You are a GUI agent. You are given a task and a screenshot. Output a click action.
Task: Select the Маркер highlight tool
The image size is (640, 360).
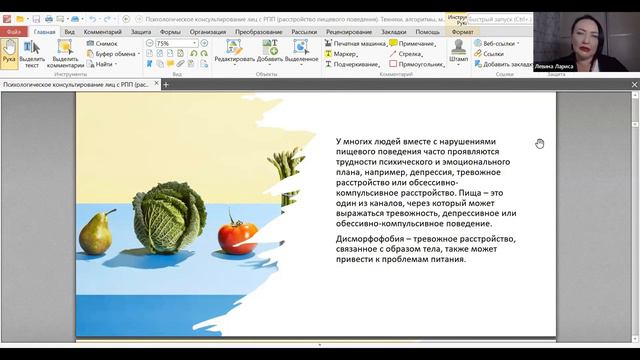tap(341, 53)
